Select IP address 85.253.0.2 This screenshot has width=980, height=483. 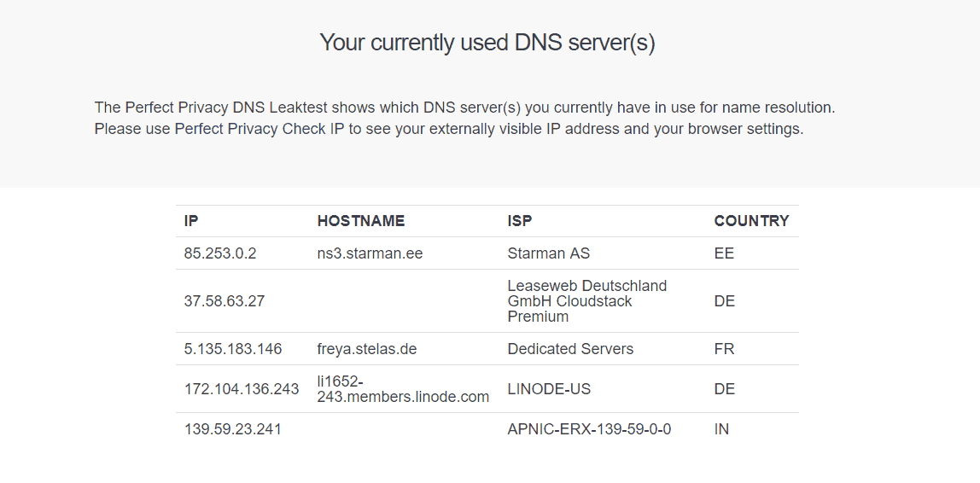220,253
